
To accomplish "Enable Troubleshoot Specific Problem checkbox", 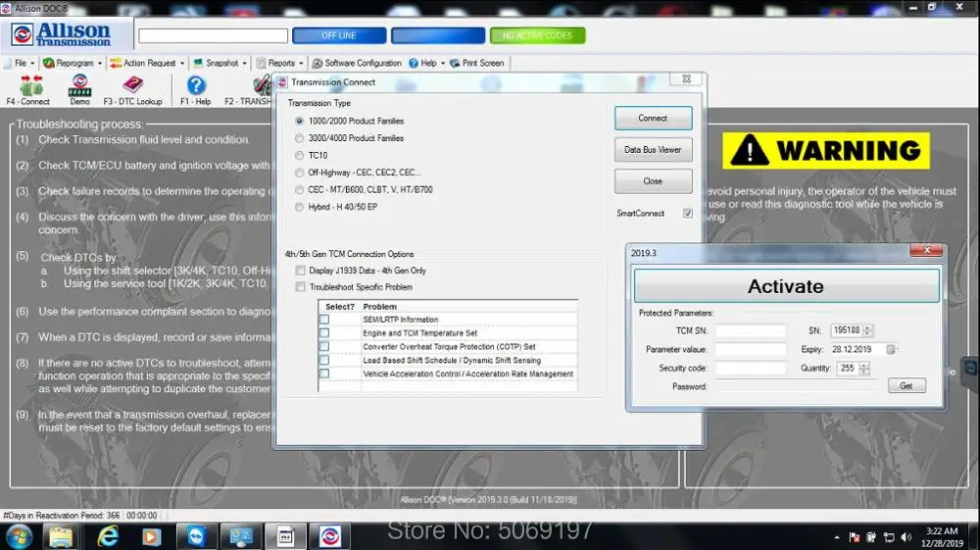I will tap(301, 287).
